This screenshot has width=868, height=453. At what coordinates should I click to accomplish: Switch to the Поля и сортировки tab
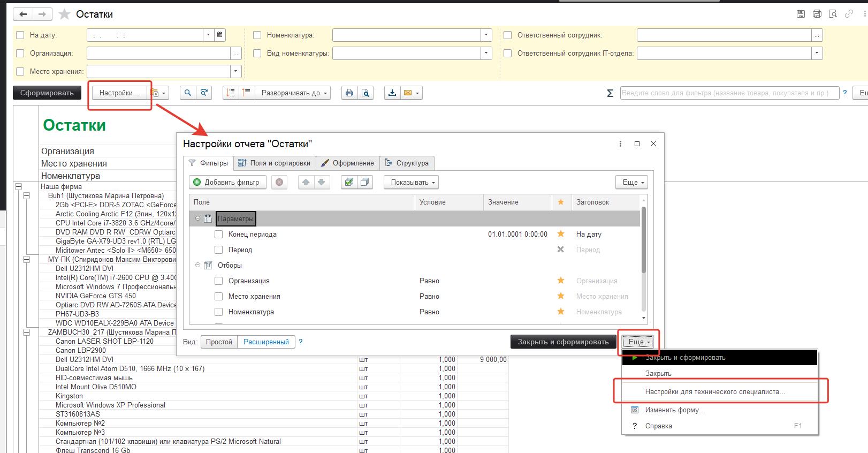pos(274,163)
